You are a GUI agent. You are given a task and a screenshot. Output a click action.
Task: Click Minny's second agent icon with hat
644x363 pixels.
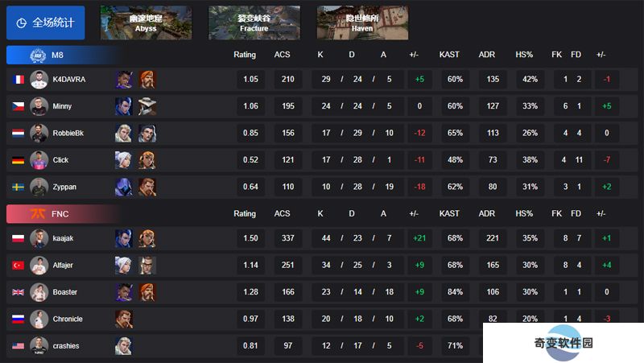point(147,106)
